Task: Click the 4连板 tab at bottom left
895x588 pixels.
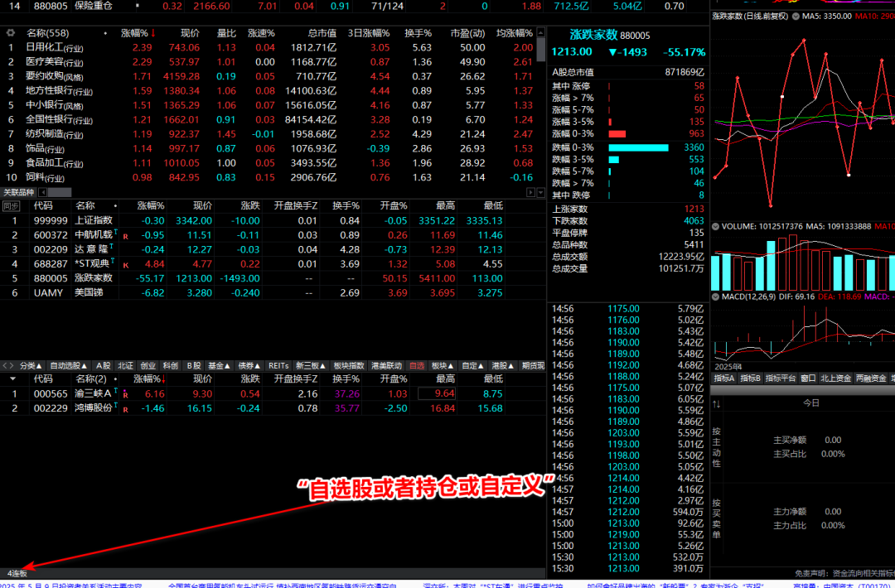Action: pos(17,573)
